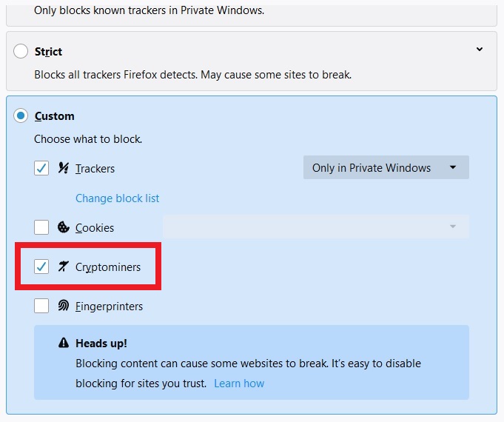Click the Cryptominers label text
This screenshot has height=422, width=504.
(x=108, y=267)
